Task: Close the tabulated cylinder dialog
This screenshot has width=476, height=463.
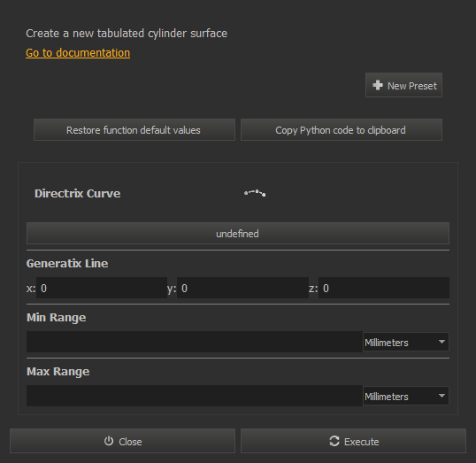Action: 123,441
